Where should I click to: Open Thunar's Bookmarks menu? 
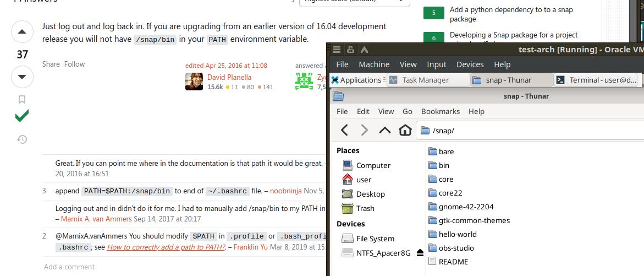pos(441,111)
